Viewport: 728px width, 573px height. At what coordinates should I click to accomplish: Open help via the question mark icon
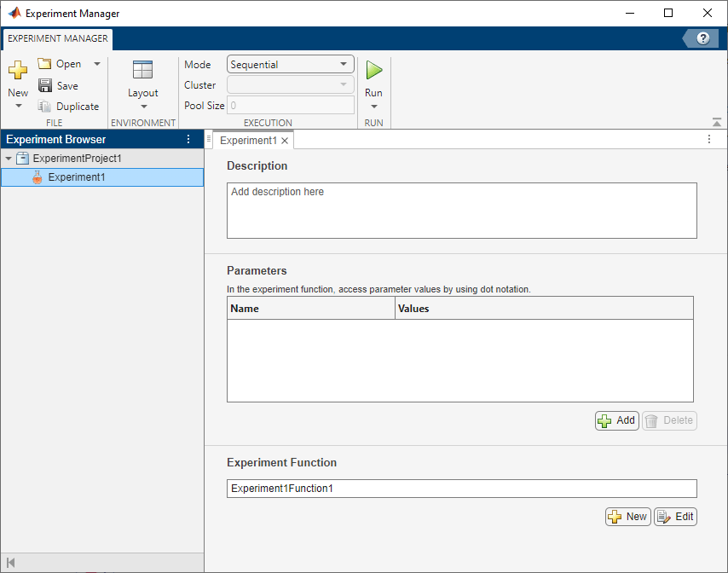[x=703, y=38]
